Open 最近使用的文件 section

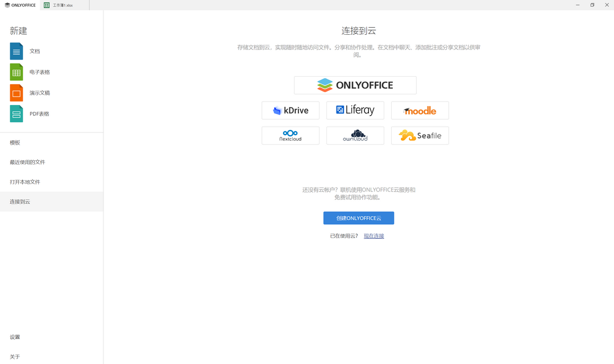[27, 162]
